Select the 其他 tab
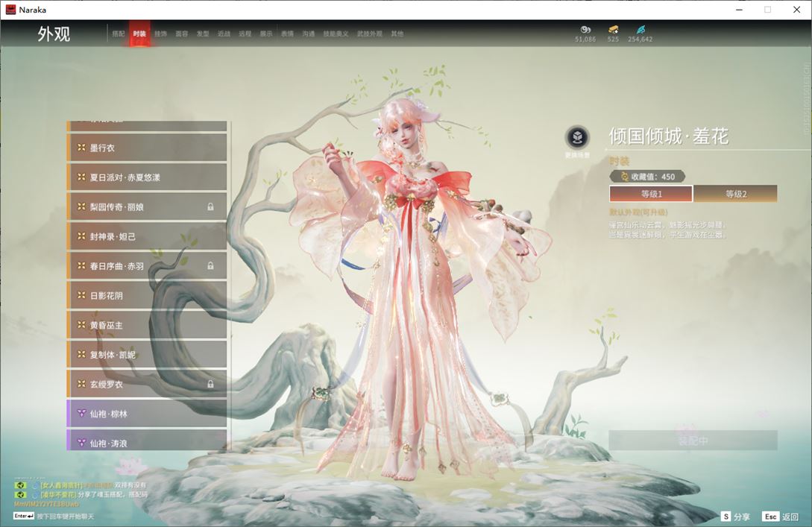812x527 pixels. (x=397, y=34)
